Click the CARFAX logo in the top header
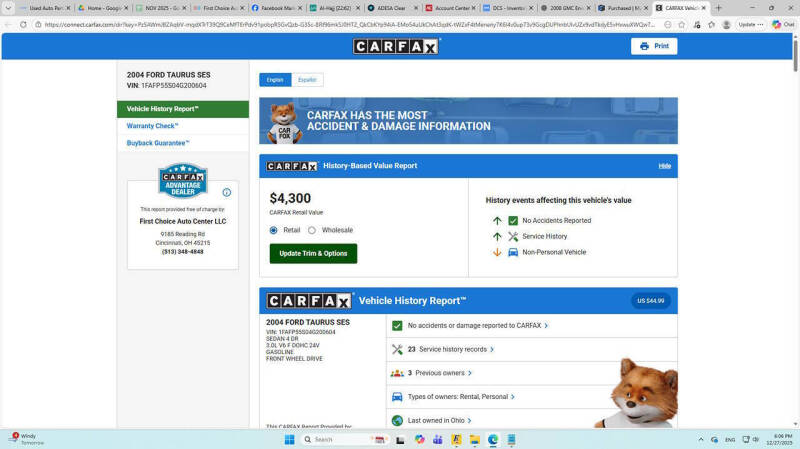 (396, 46)
